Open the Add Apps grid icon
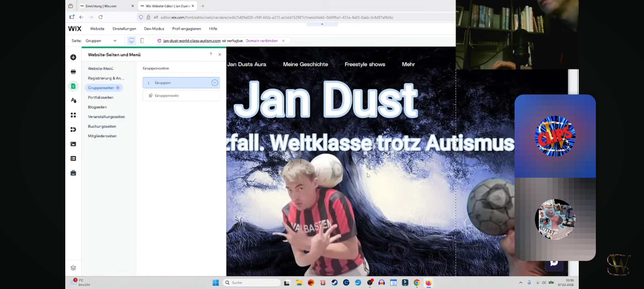The image size is (644, 289). 73,115
